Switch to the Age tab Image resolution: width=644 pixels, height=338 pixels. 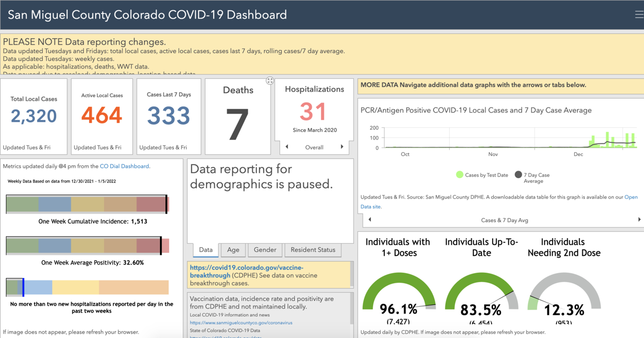[x=233, y=250]
